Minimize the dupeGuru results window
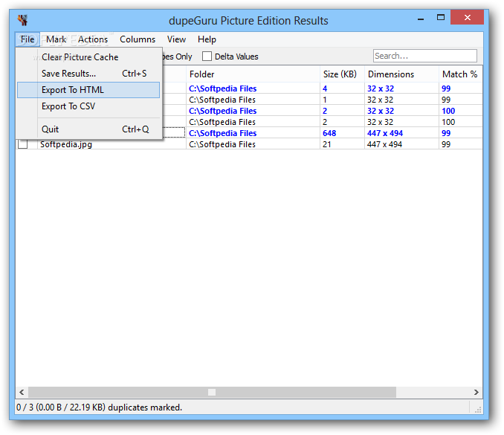504x435 pixels. pyautogui.click(x=421, y=19)
